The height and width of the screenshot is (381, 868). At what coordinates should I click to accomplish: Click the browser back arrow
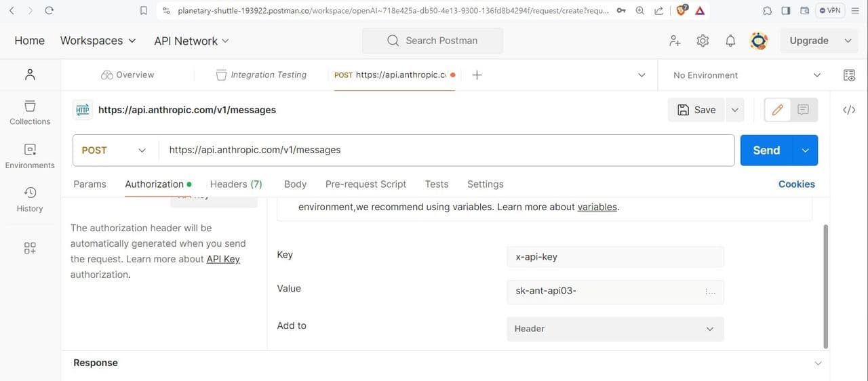tap(12, 10)
